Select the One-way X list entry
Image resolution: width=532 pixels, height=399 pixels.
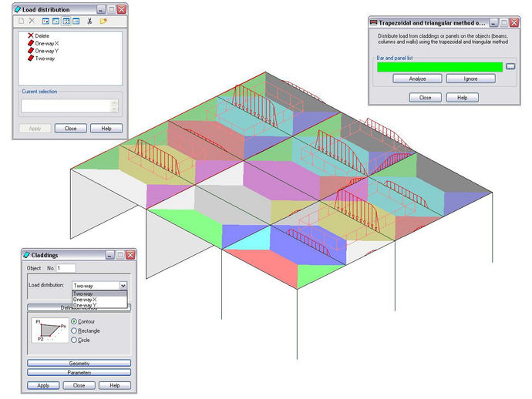tap(43, 43)
